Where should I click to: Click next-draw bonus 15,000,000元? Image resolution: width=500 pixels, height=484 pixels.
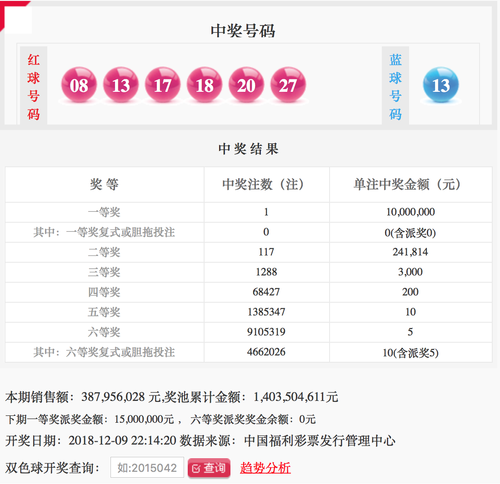click(144, 419)
